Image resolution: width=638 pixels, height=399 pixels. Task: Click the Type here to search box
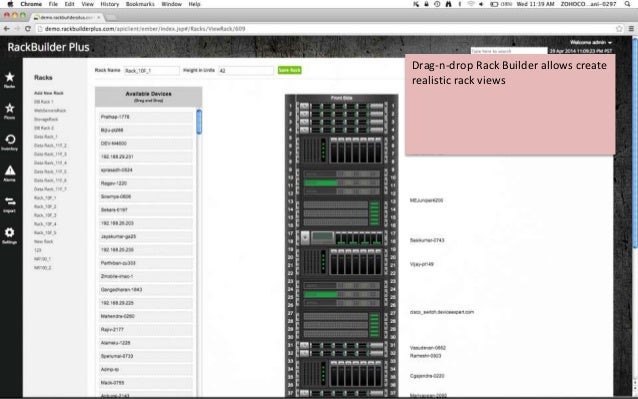509,51
